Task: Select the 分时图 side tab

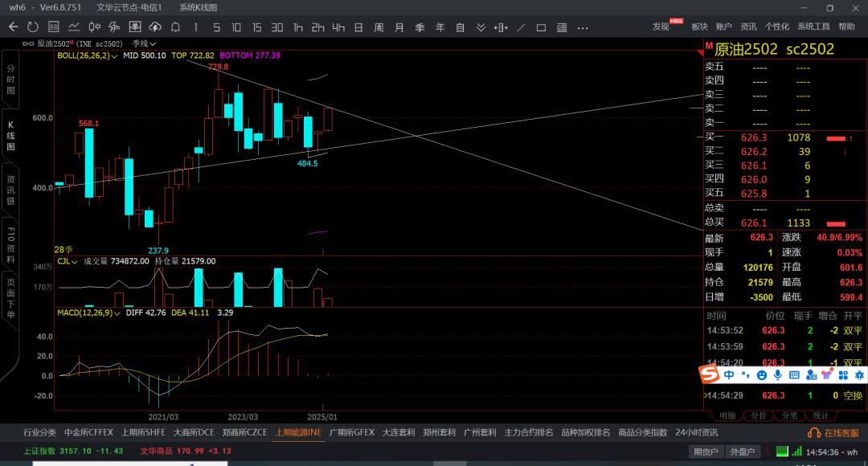Action: pos(10,80)
